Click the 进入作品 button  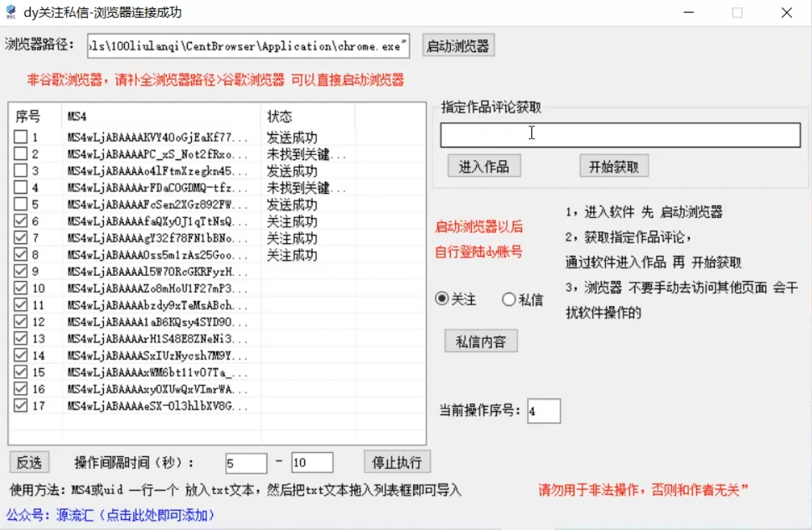[x=484, y=165]
